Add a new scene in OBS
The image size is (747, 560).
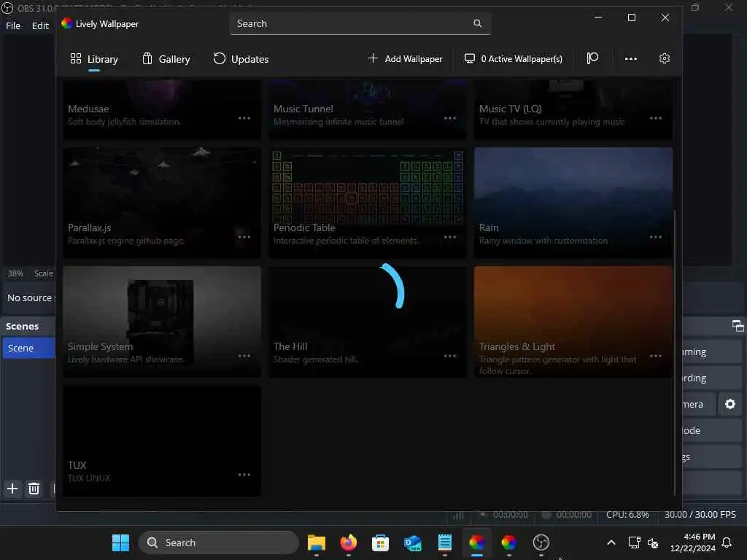pyautogui.click(x=12, y=489)
